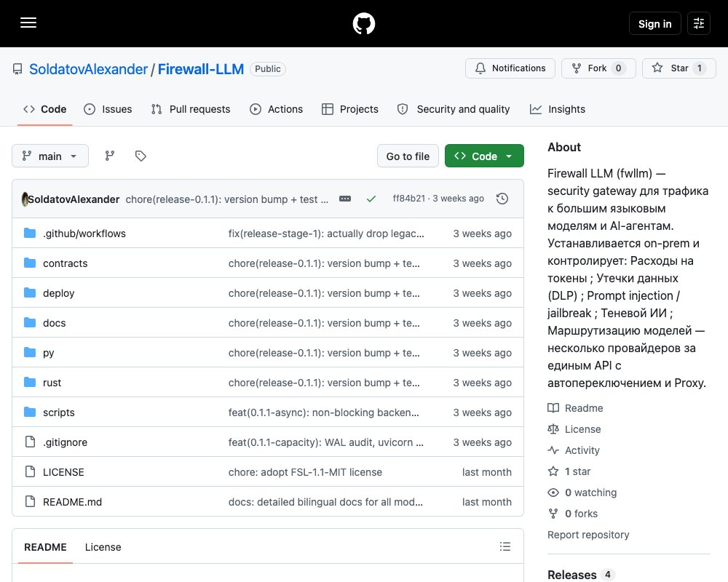Go to the Projects tab
The image size is (728, 582).
pos(350,109)
